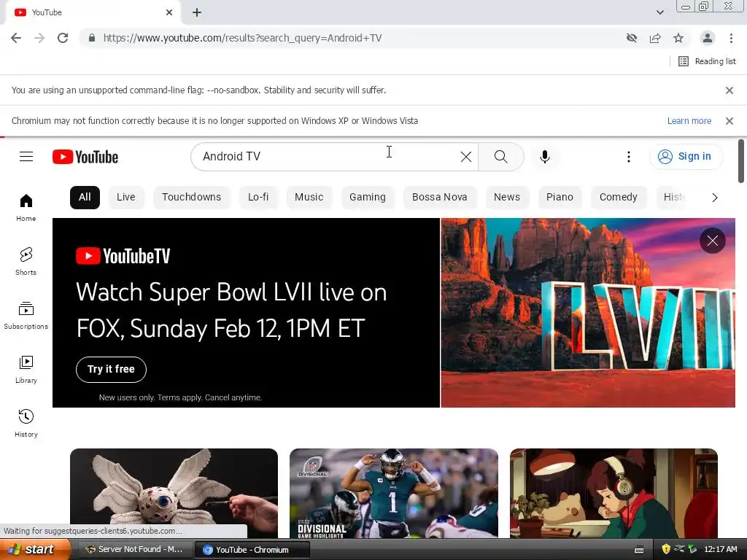Reload the page
This screenshot has width=747, height=560.
[x=63, y=38]
